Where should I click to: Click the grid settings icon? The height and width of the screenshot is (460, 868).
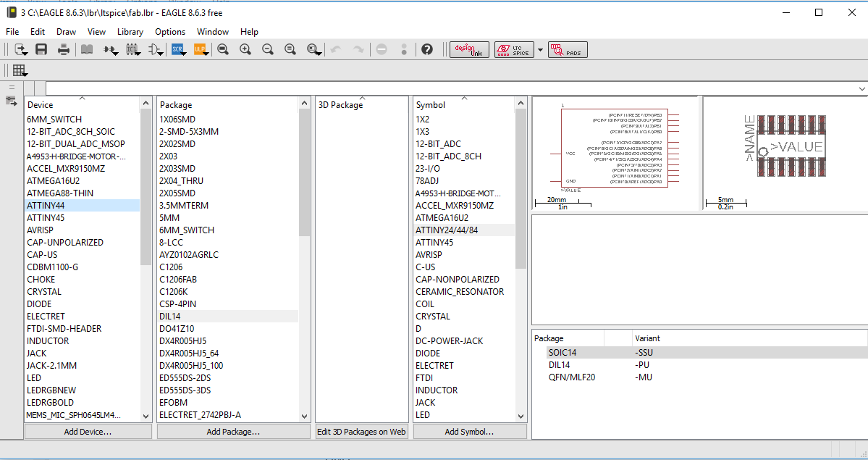pyautogui.click(x=20, y=70)
